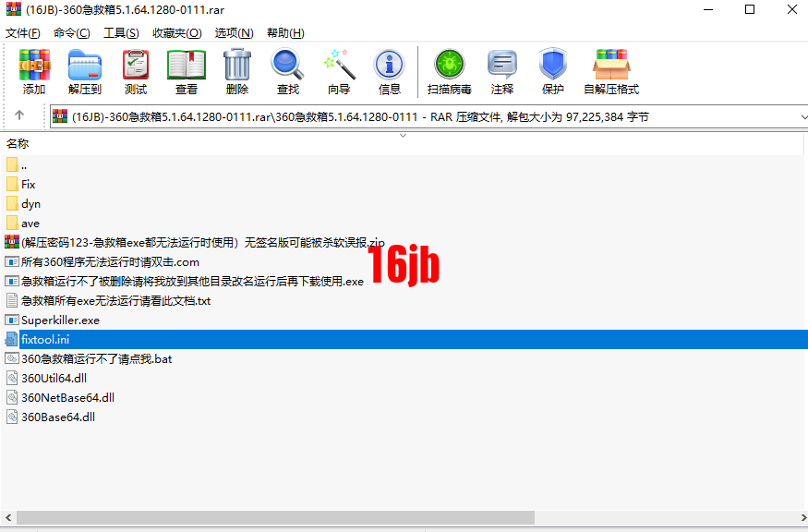Run the 扫描病毒 virus scan icon
This screenshot has width=808, height=532.
pos(449,71)
